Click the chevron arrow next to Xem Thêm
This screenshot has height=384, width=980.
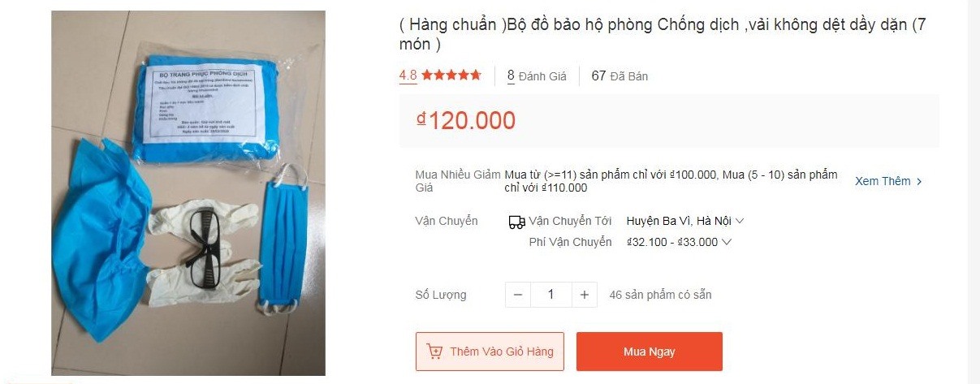point(919,182)
